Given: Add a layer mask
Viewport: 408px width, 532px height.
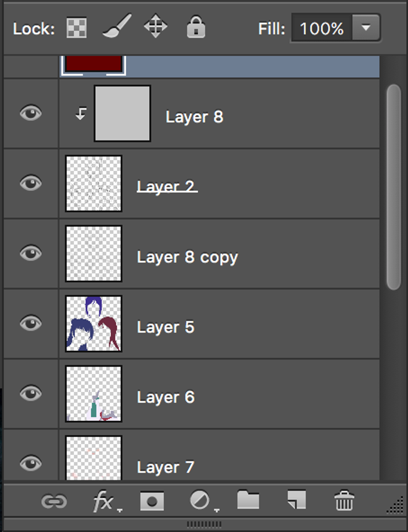Looking at the screenshot, I should click(152, 501).
